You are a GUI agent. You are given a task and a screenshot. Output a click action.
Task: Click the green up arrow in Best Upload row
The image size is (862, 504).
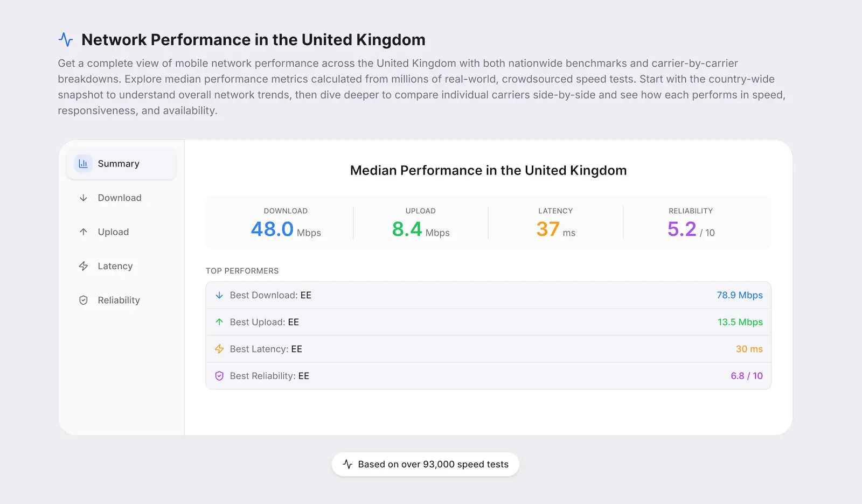[219, 322]
